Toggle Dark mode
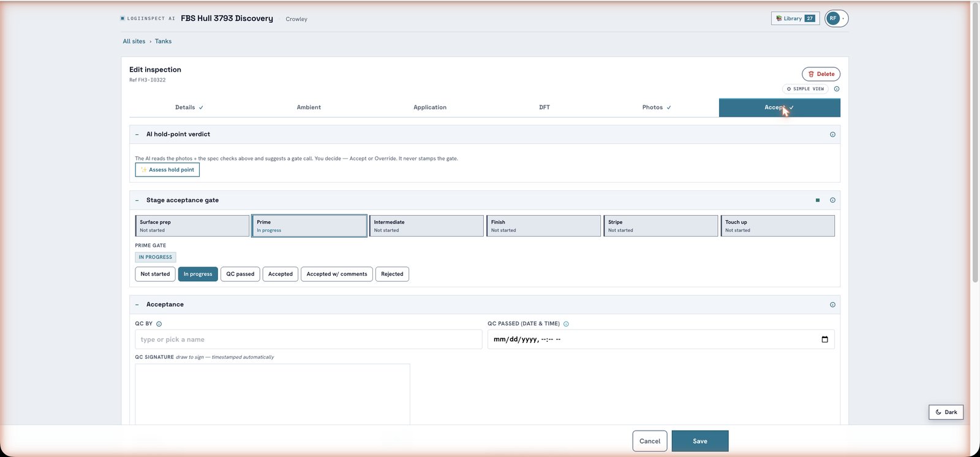 [946, 412]
